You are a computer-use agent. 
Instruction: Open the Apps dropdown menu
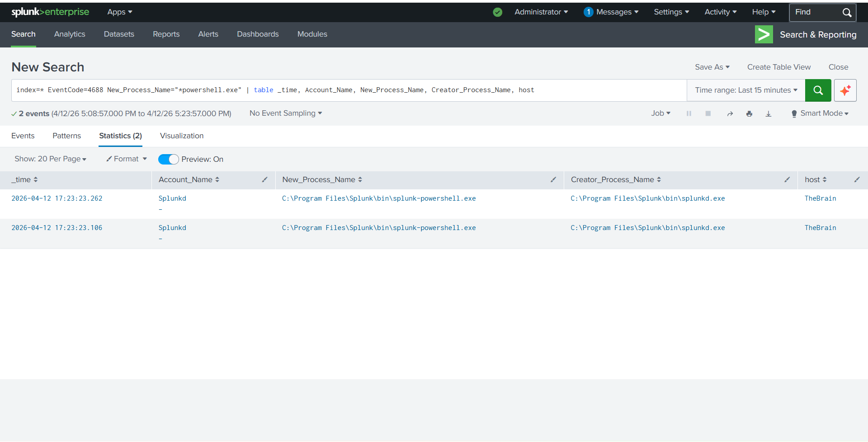tap(120, 12)
